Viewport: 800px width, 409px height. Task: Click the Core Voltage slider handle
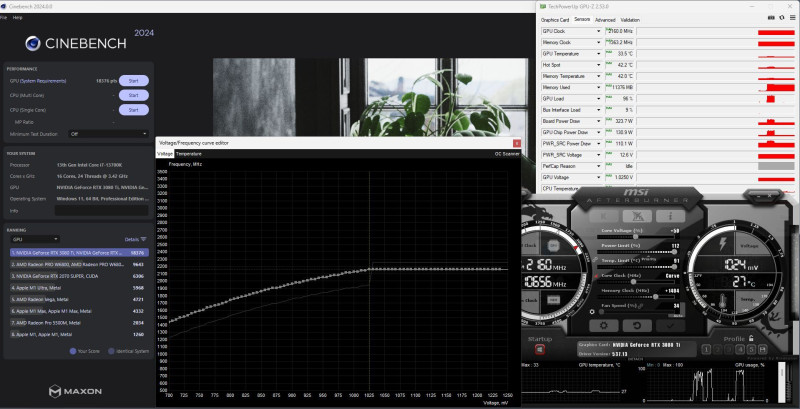pos(636,236)
